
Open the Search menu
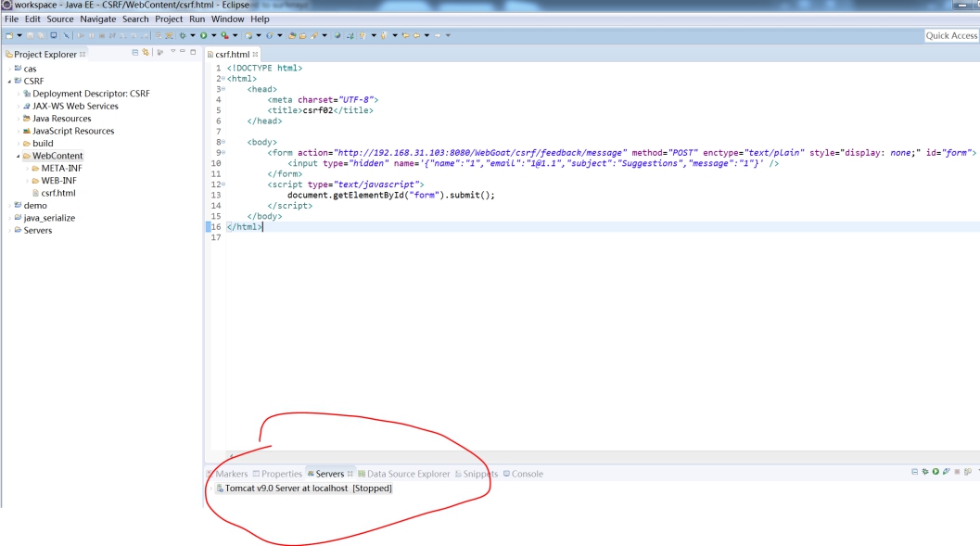point(135,19)
